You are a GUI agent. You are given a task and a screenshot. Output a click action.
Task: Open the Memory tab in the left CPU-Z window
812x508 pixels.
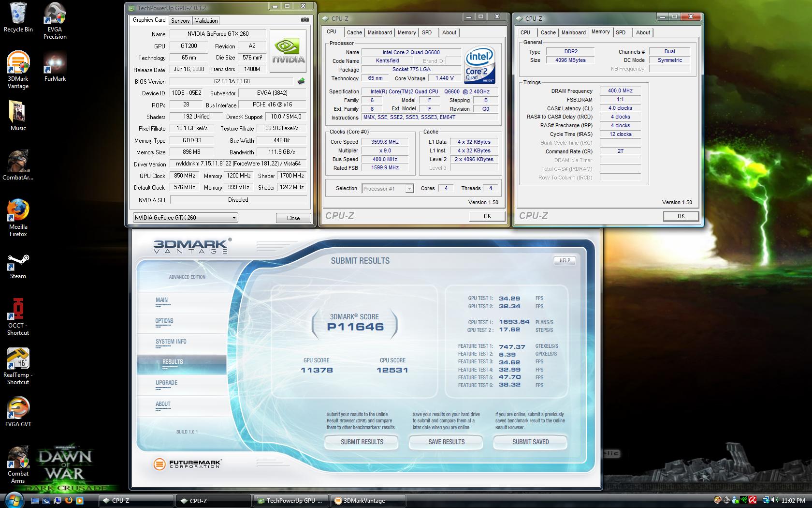click(406, 32)
